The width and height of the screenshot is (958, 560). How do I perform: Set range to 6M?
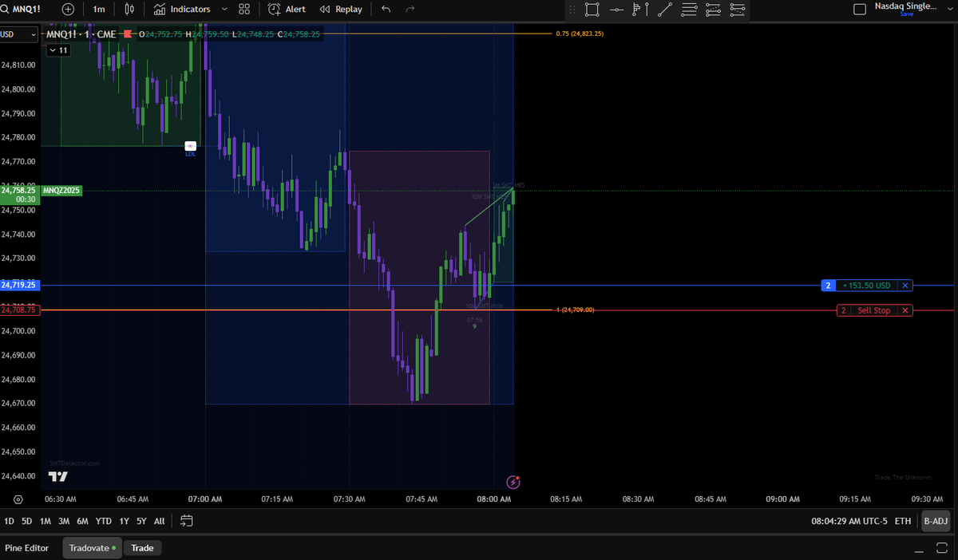82,521
